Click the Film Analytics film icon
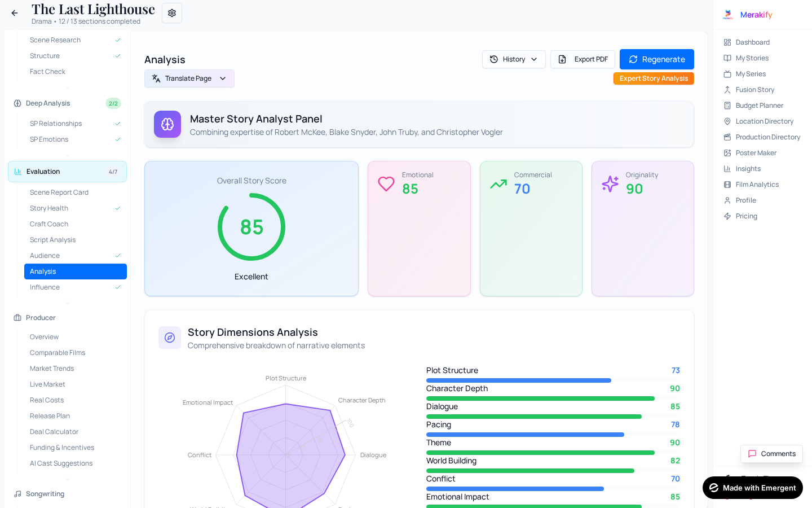812x508 pixels. [727, 185]
